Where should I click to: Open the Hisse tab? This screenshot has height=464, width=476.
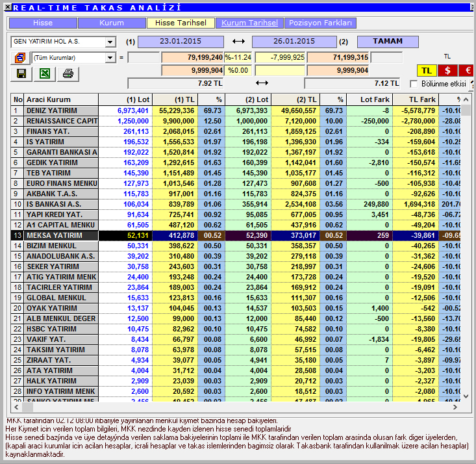(x=43, y=23)
